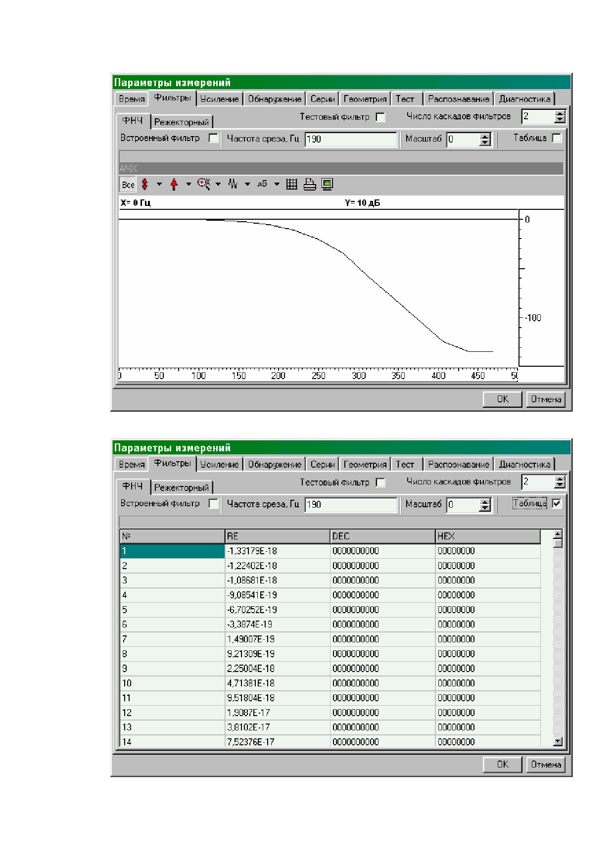
Task: Click OK in the graph dialog
Action: [x=502, y=399]
